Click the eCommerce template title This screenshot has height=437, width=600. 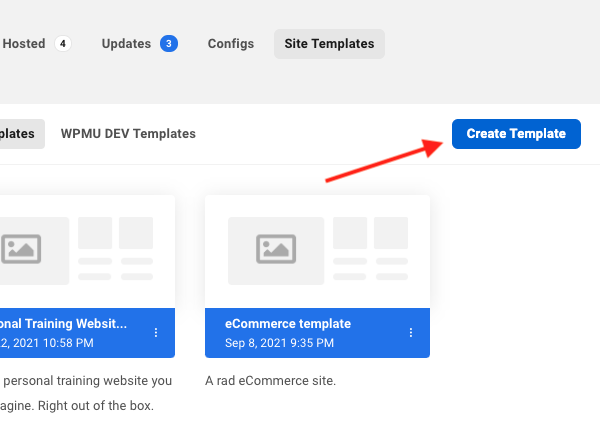pyautogui.click(x=288, y=324)
